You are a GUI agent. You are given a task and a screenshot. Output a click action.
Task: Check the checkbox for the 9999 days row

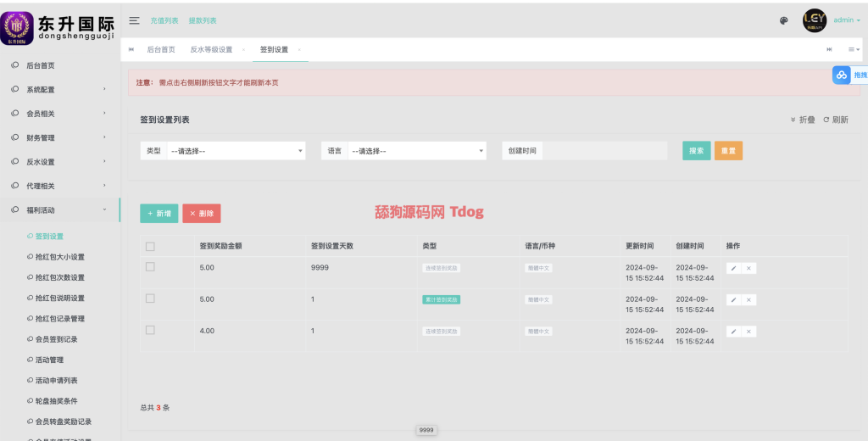150,267
